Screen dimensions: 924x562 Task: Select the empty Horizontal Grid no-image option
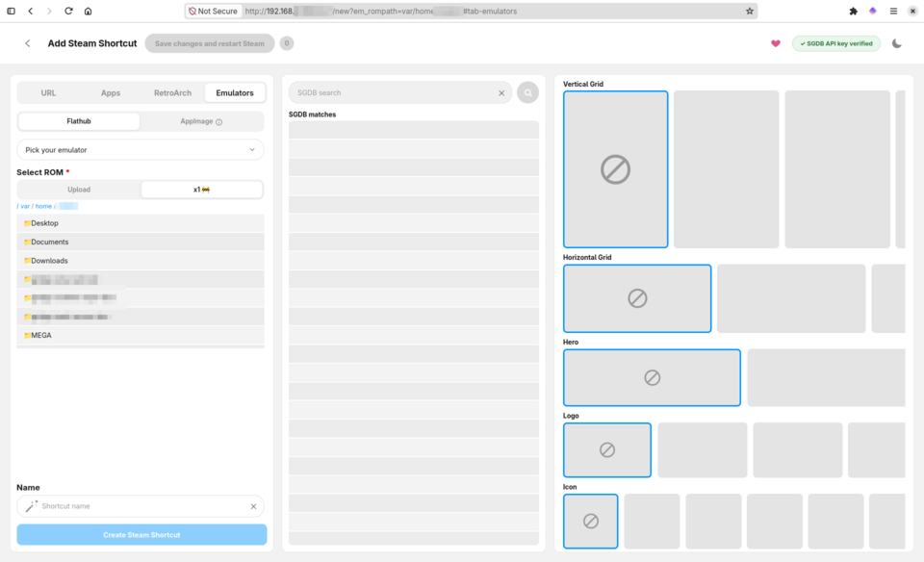click(x=637, y=298)
